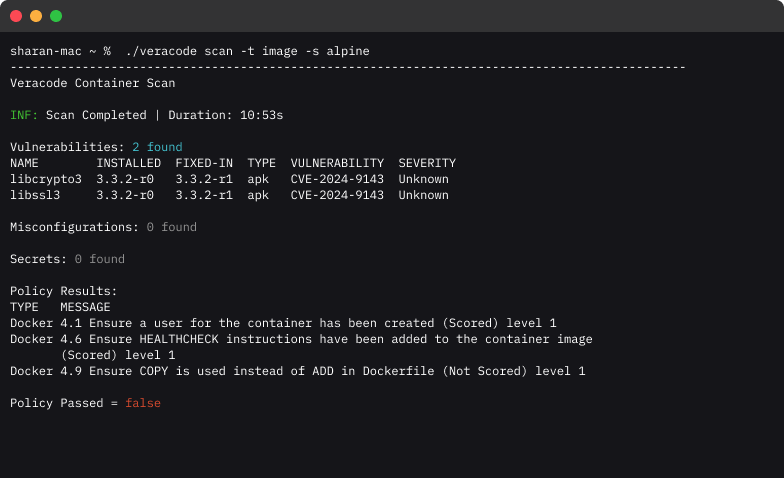
Task: Click the Docker 4.1 policy result line
Action: click(283, 323)
